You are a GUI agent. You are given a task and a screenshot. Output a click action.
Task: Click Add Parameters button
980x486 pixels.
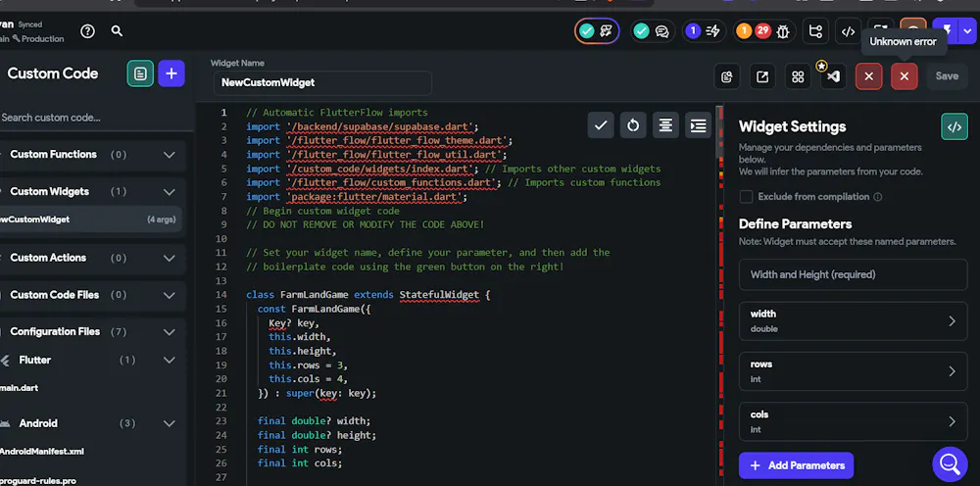click(x=796, y=465)
